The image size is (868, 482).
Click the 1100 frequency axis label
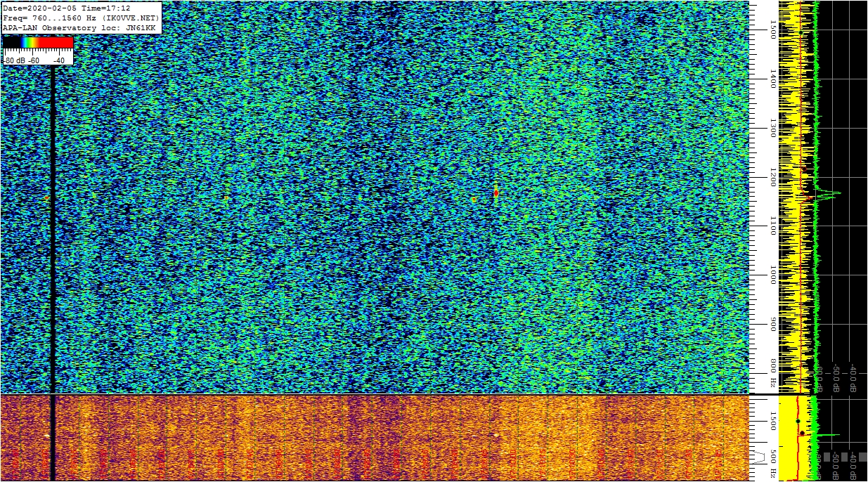point(773,226)
